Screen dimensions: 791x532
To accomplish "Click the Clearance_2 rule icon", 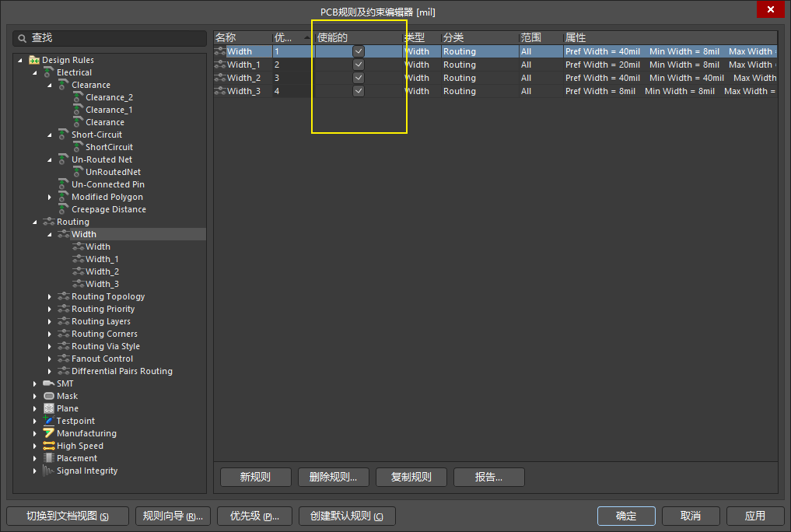I will pos(78,97).
